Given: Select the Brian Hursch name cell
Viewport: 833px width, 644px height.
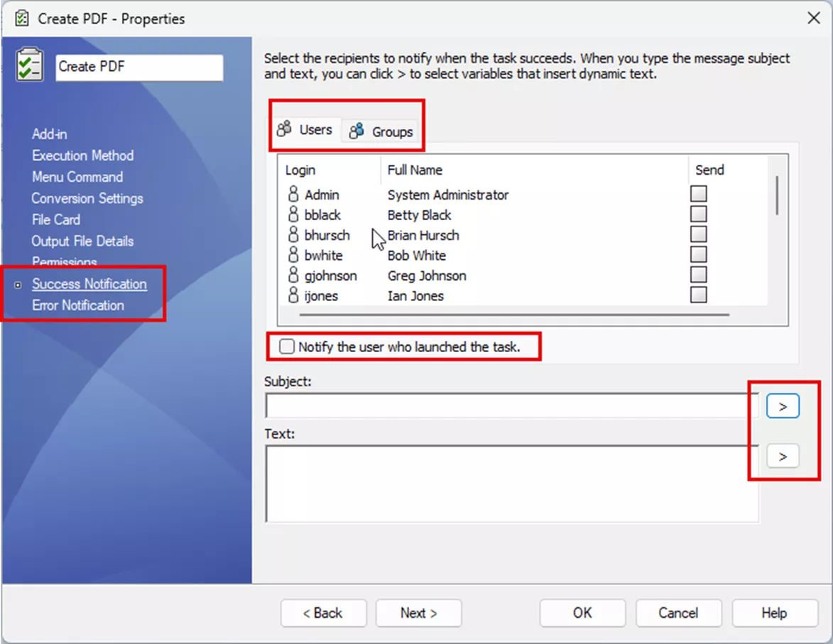Looking at the screenshot, I should [x=423, y=235].
